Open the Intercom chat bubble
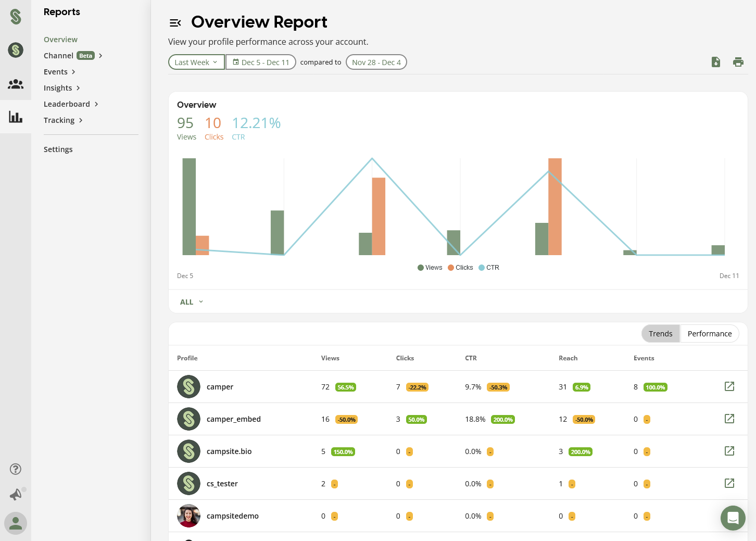Viewport: 756px width, 541px height. (x=733, y=518)
